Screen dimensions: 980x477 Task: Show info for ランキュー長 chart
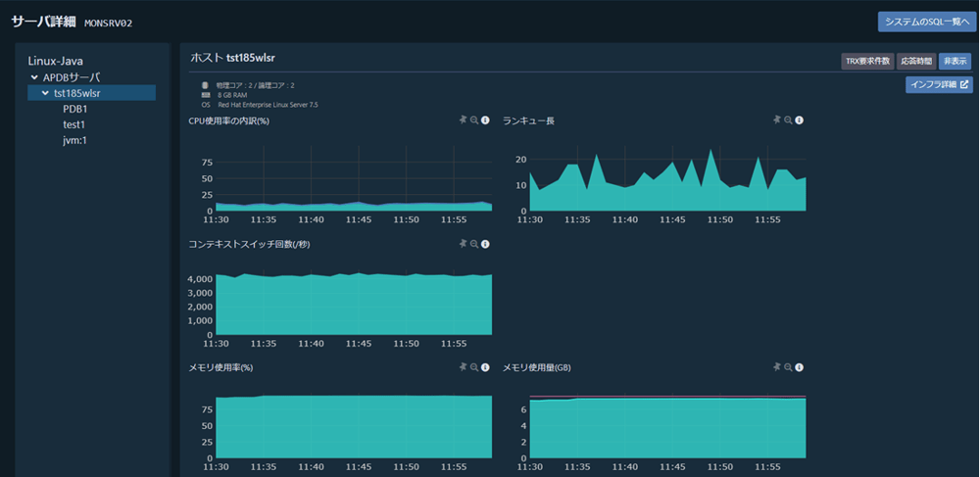(x=800, y=120)
